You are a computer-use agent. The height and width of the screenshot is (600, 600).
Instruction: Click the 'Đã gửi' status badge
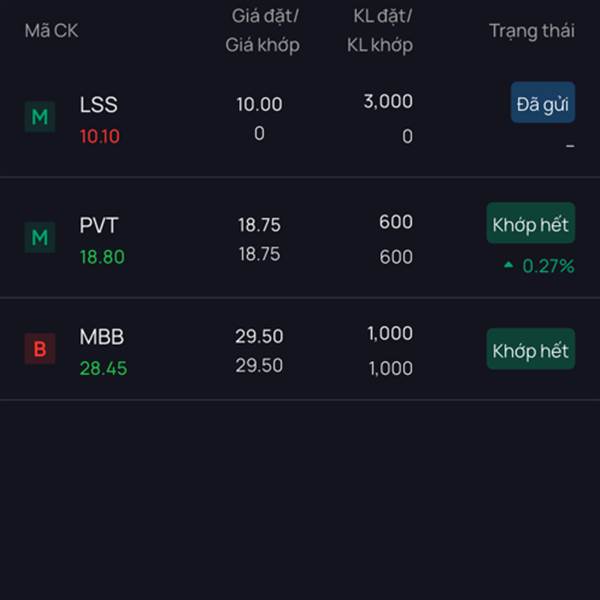tap(543, 103)
